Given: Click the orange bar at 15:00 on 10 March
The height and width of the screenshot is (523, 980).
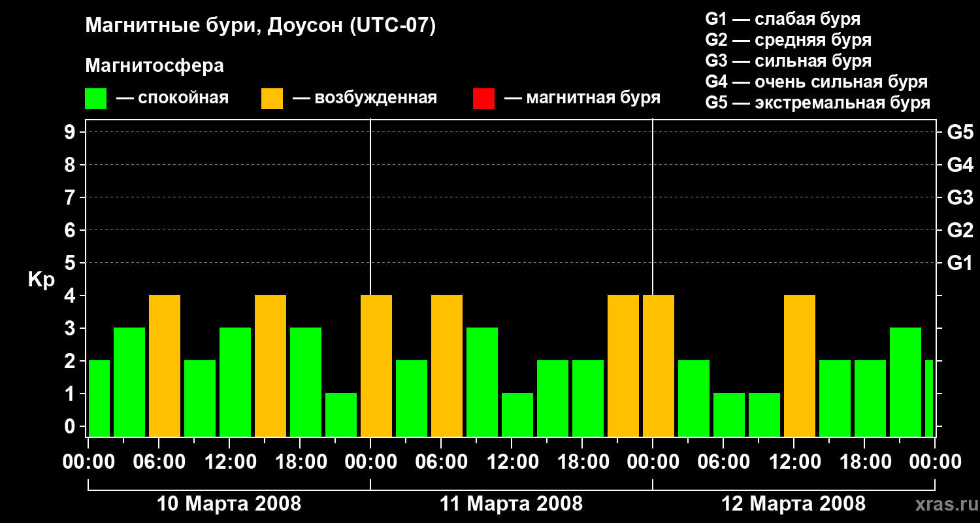Looking at the screenshot, I should tap(270, 366).
